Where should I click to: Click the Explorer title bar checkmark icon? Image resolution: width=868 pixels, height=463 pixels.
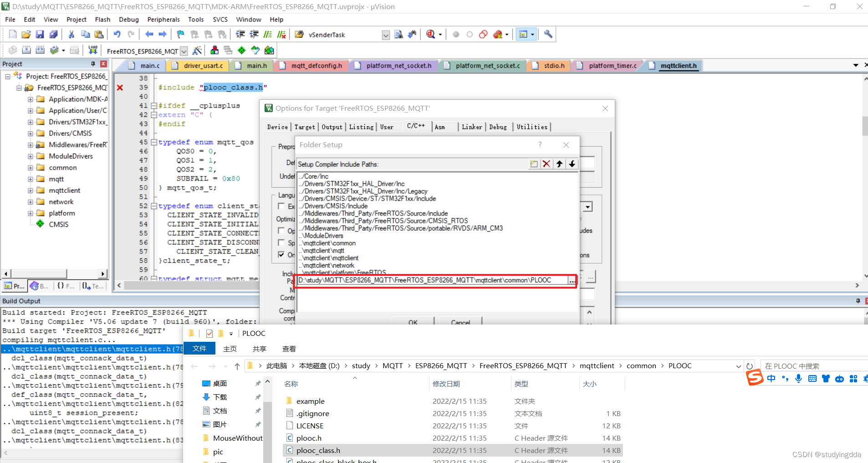tap(209, 334)
